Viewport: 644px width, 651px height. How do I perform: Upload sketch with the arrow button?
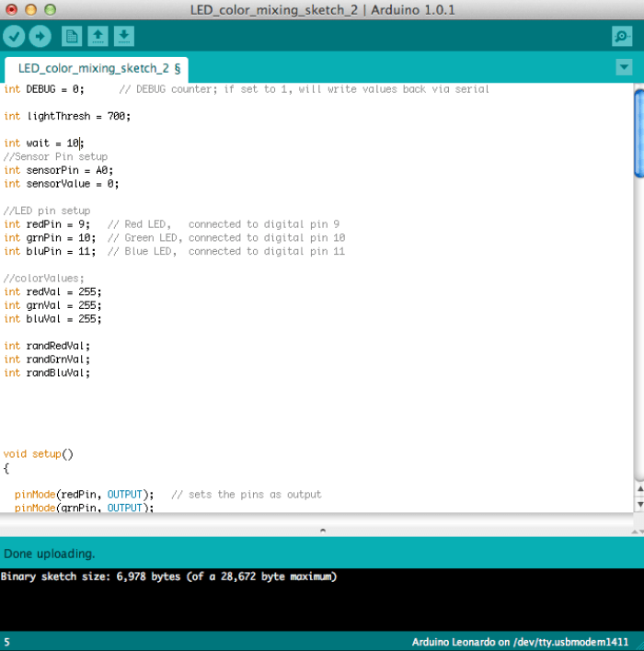(40, 37)
